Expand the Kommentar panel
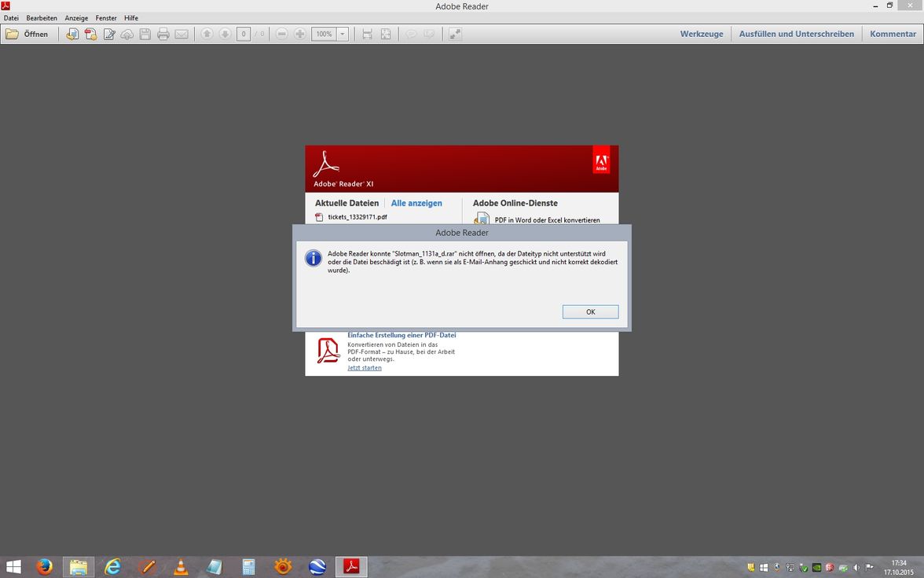Viewport: 924px width, 578px height. coord(893,34)
